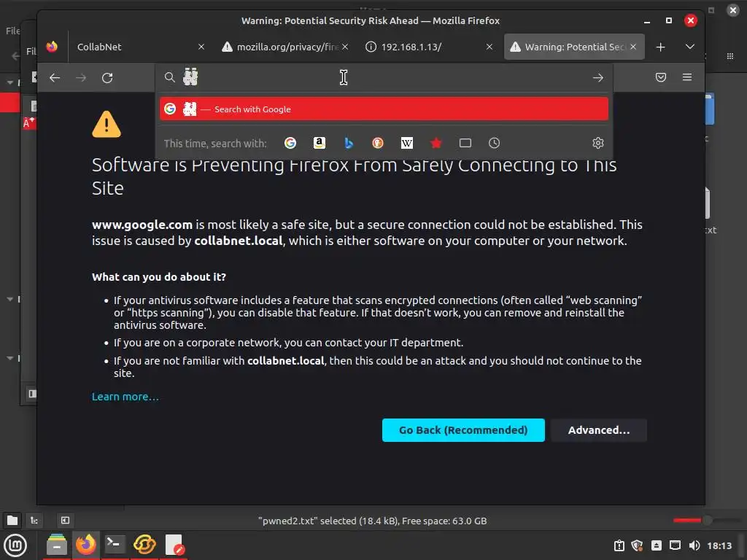The height and width of the screenshot is (560, 747).
Task: Search this time with Google icon
Action: point(290,143)
